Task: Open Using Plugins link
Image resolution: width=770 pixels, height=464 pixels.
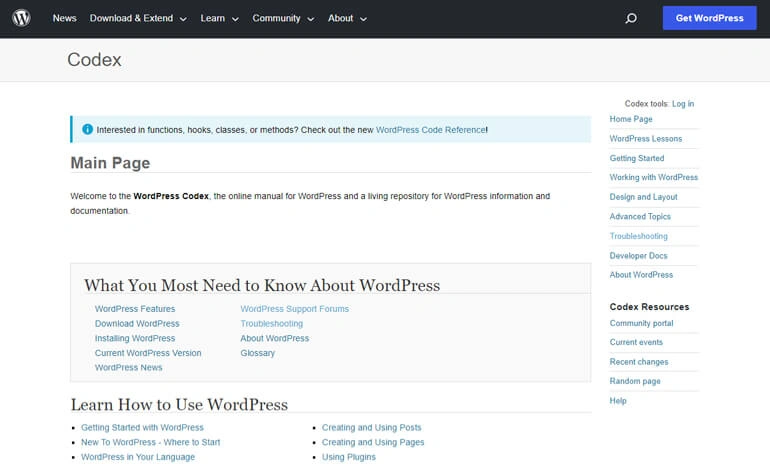Action: [348, 457]
